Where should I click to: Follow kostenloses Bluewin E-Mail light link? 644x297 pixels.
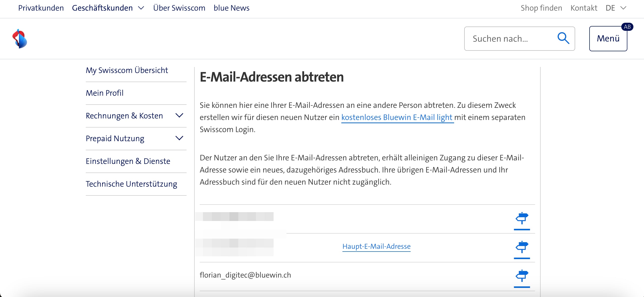397,117
